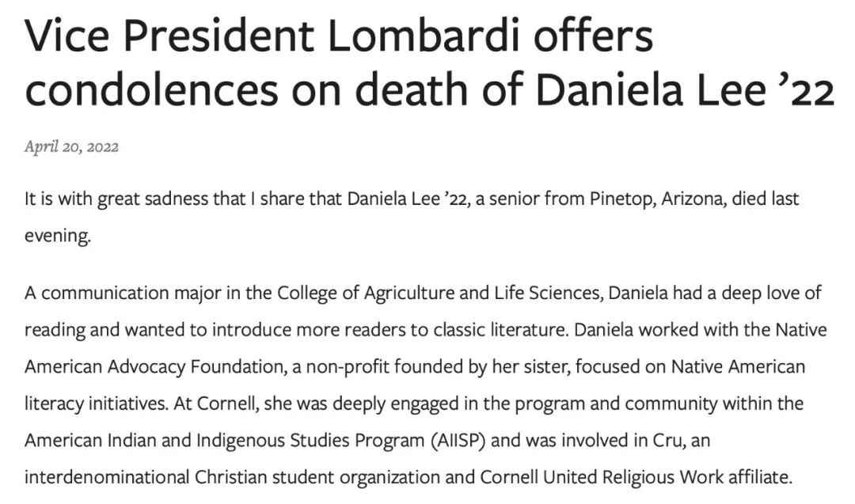Click 'At Cornell' in the paragraph

pyautogui.click(x=215, y=404)
